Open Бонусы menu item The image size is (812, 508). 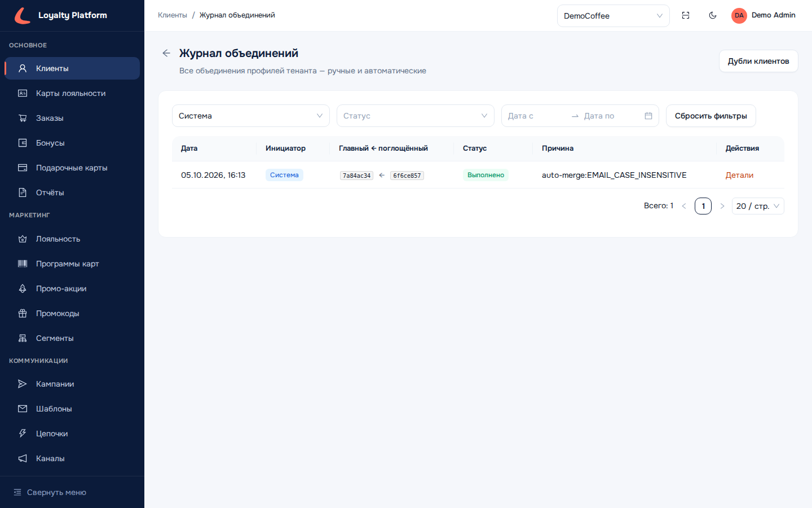72,143
